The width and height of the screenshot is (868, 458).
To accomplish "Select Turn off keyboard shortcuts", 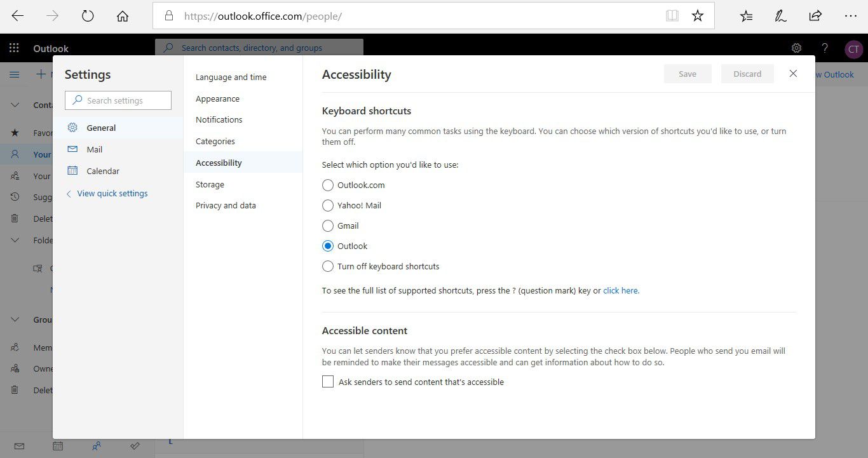I will [x=328, y=267].
